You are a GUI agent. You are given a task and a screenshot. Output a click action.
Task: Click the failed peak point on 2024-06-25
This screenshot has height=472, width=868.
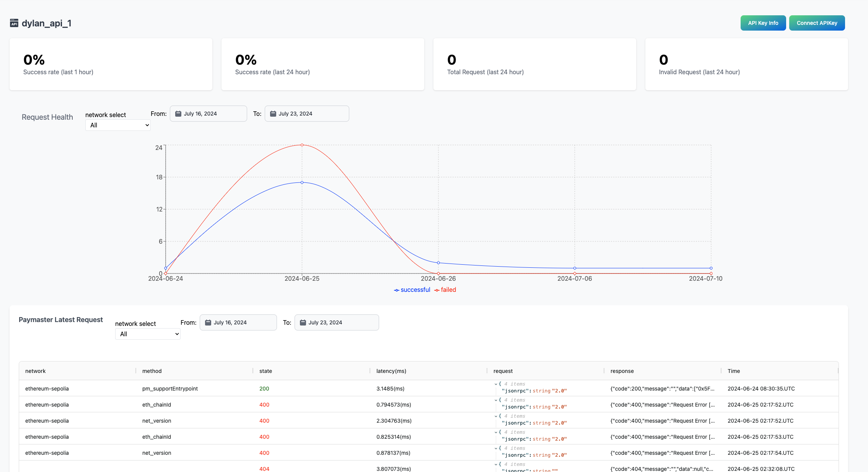pyautogui.click(x=302, y=145)
